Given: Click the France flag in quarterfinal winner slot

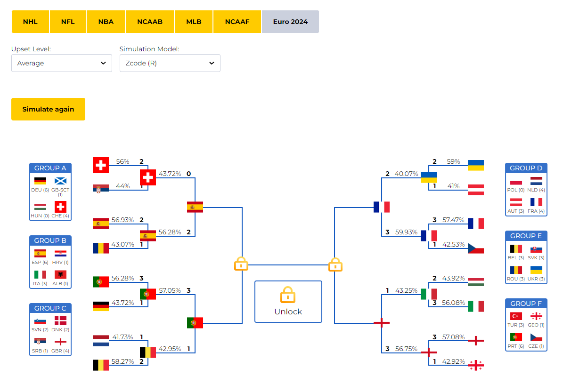Looking at the screenshot, I should click(x=382, y=207).
